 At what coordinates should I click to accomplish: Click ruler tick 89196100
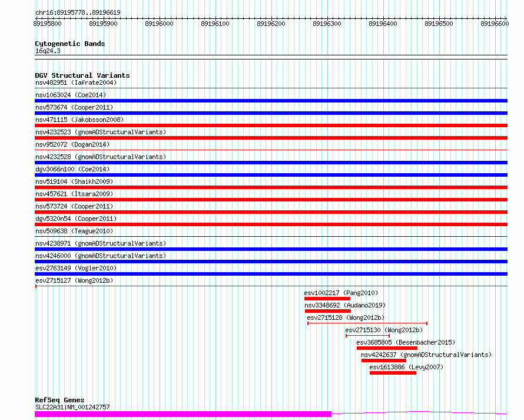pyautogui.click(x=215, y=24)
